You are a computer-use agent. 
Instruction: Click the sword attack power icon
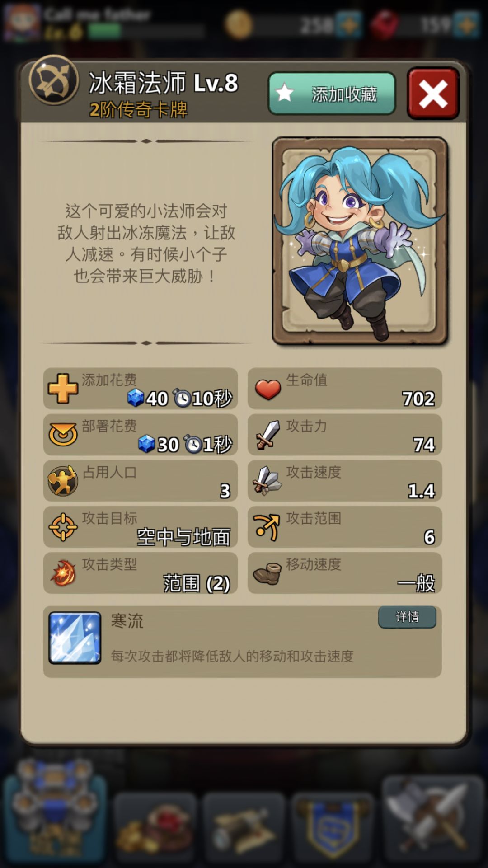(268, 435)
